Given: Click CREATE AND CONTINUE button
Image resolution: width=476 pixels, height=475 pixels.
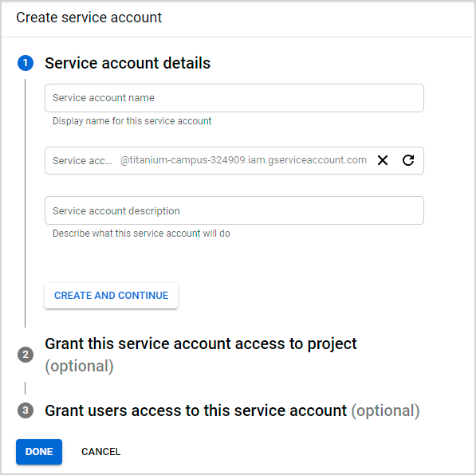Looking at the screenshot, I should [x=111, y=296].
